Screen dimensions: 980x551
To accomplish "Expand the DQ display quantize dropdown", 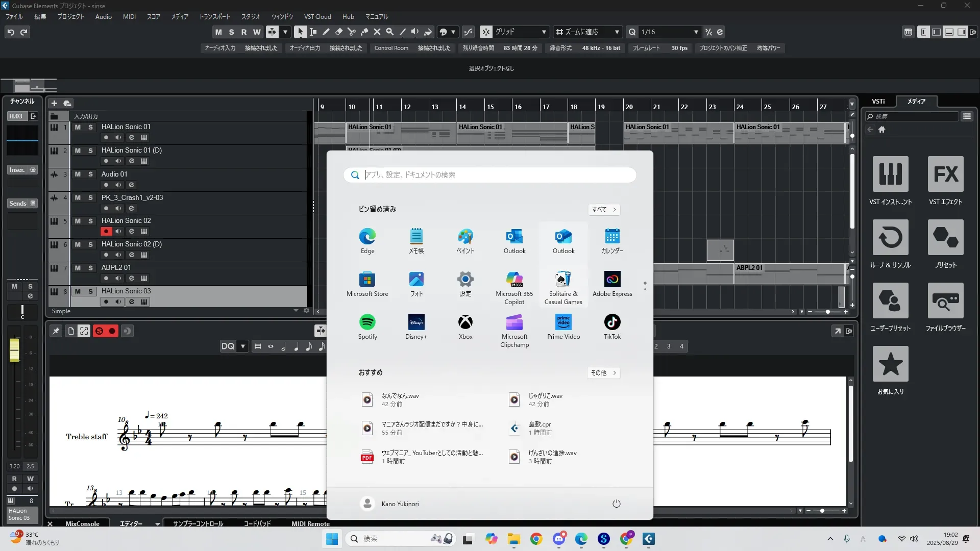I will coord(243,346).
